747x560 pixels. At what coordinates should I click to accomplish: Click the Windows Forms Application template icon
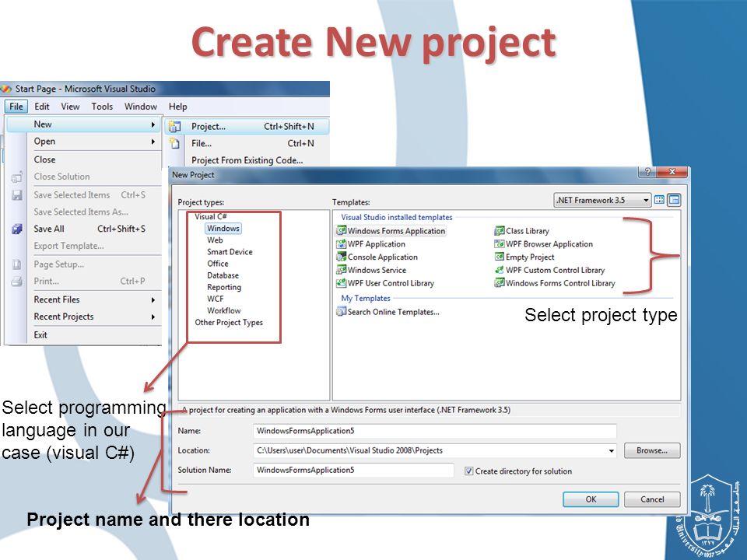[x=341, y=231]
